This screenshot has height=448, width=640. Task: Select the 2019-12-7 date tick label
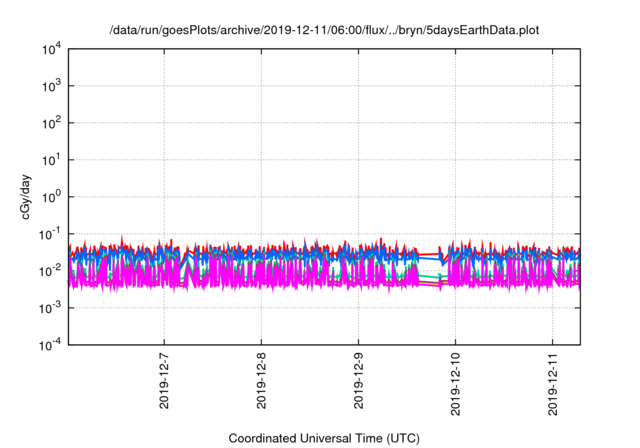(x=164, y=379)
